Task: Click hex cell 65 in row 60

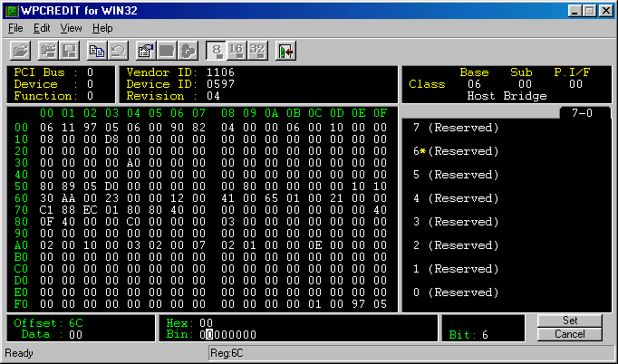Action: coord(272,198)
